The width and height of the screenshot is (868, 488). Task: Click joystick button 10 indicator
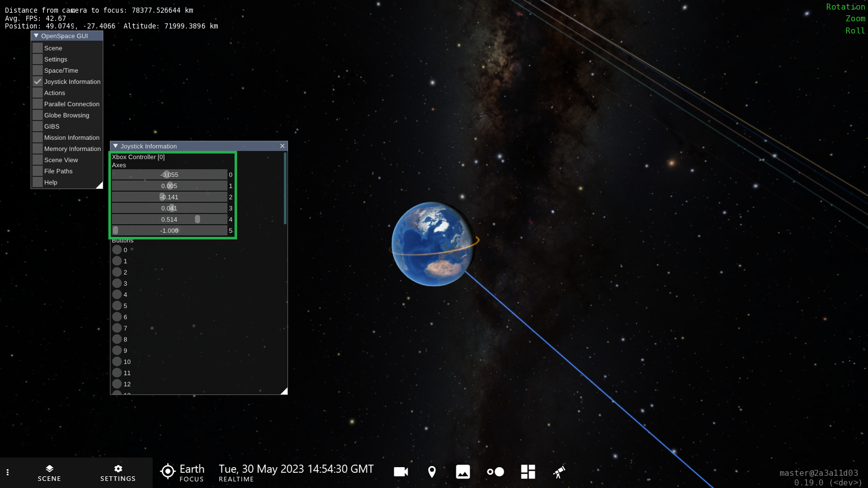point(117,361)
